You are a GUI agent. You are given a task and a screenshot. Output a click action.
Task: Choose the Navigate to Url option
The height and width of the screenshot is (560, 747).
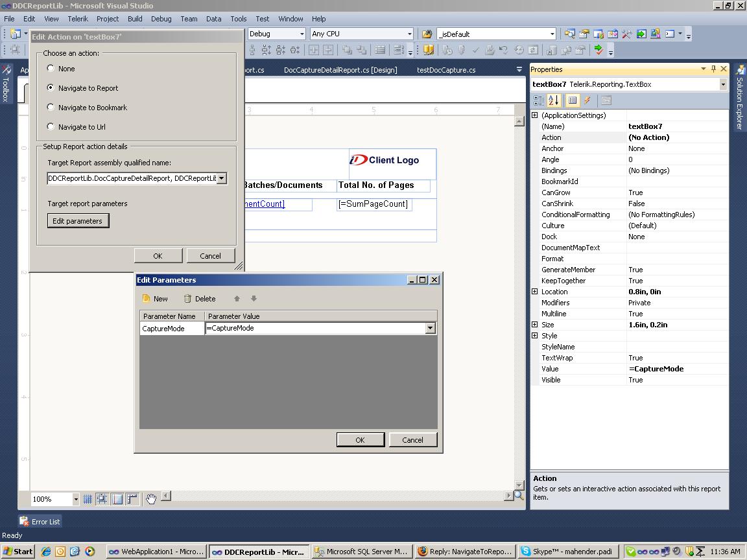[x=51, y=126]
